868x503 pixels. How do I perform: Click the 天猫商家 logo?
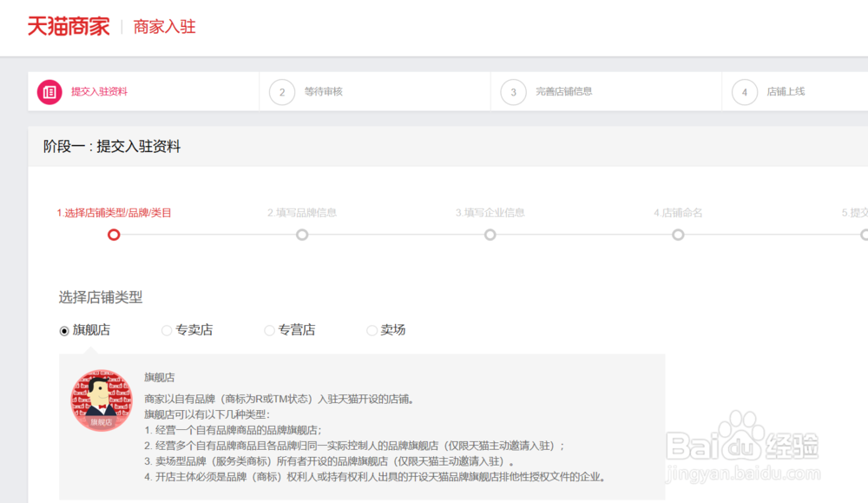point(69,27)
